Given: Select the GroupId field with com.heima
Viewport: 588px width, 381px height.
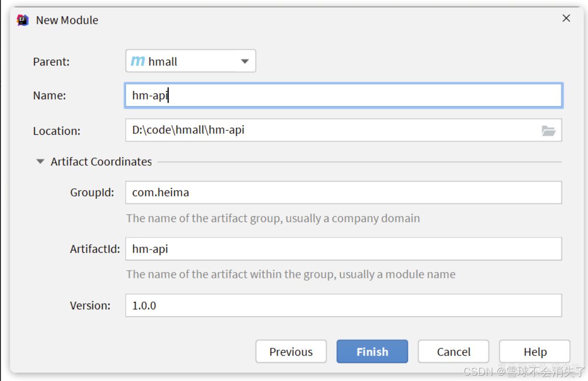Looking at the screenshot, I should pyautogui.click(x=343, y=193).
